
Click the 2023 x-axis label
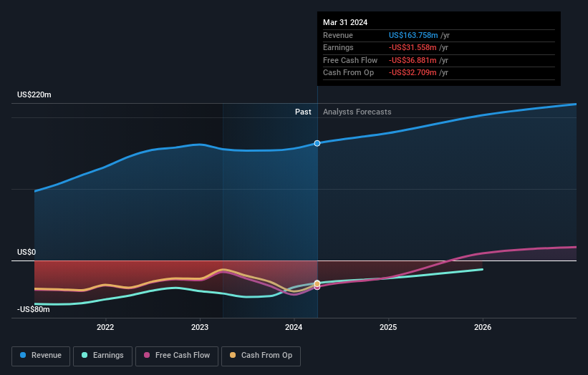(200, 328)
